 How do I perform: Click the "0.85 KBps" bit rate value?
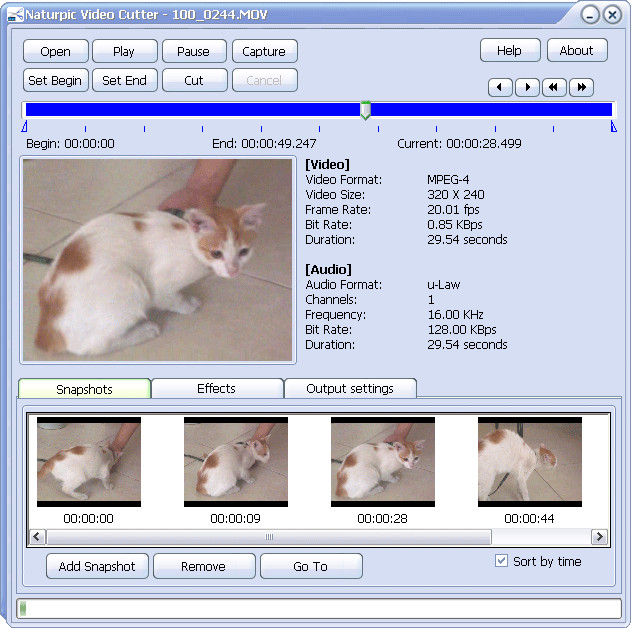click(455, 224)
